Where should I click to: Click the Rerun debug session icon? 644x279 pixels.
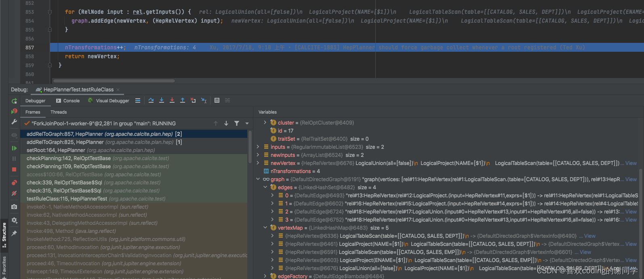pyautogui.click(x=14, y=101)
